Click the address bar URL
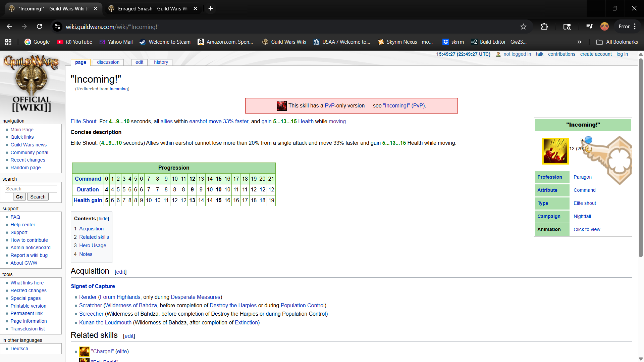Image resolution: width=644 pixels, height=362 pixels. [x=113, y=27]
